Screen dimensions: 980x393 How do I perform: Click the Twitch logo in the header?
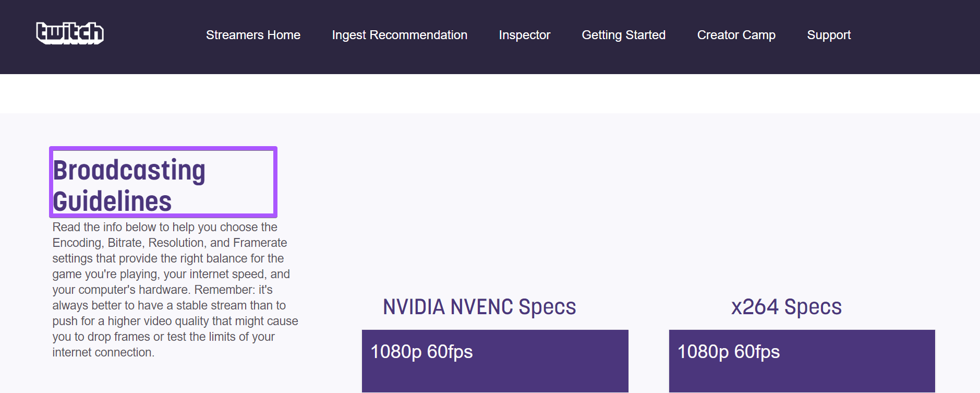(70, 33)
